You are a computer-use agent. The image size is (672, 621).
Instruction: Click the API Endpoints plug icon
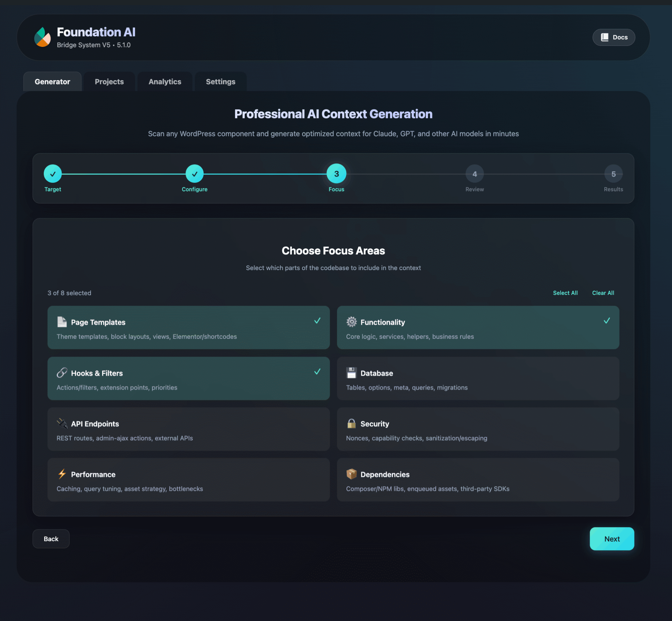coord(62,423)
